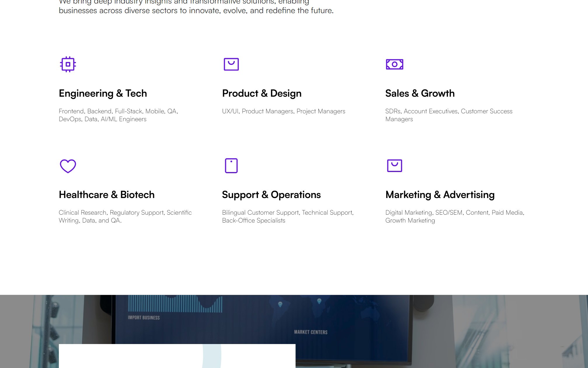This screenshot has height=368, width=588.
Task: Select the Product & Design heading
Action: coord(262,93)
